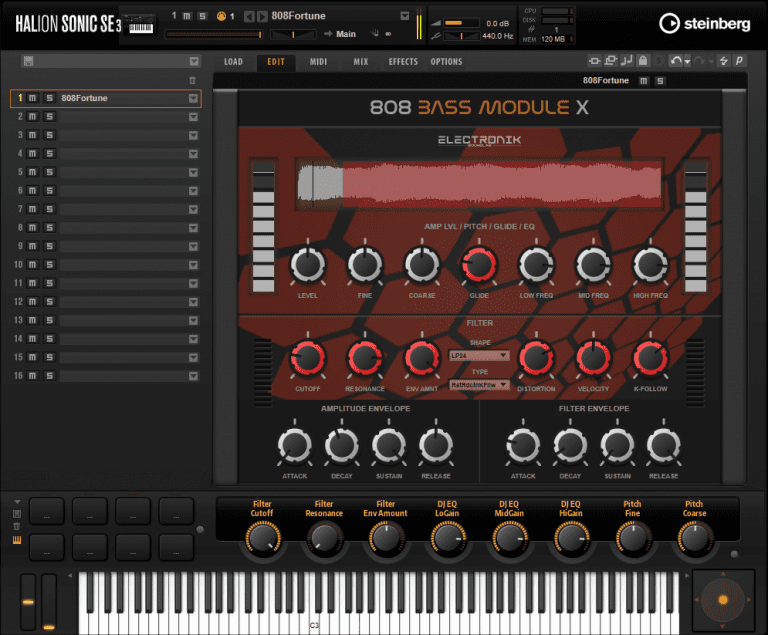The width and height of the screenshot is (768, 635).
Task: Click the orange keyboard icon beside pads
Action: tap(17, 540)
